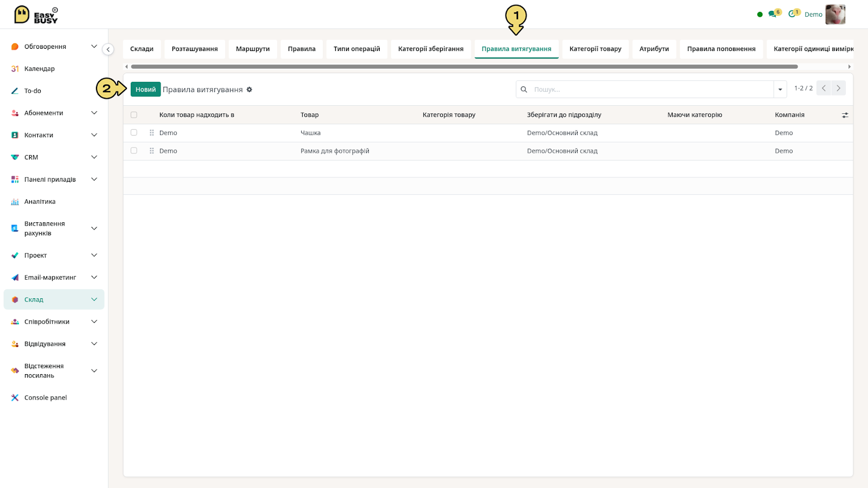This screenshot has height=488, width=868.
Task: Expand the Абонементи menu chevron
Action: point(94,113)
